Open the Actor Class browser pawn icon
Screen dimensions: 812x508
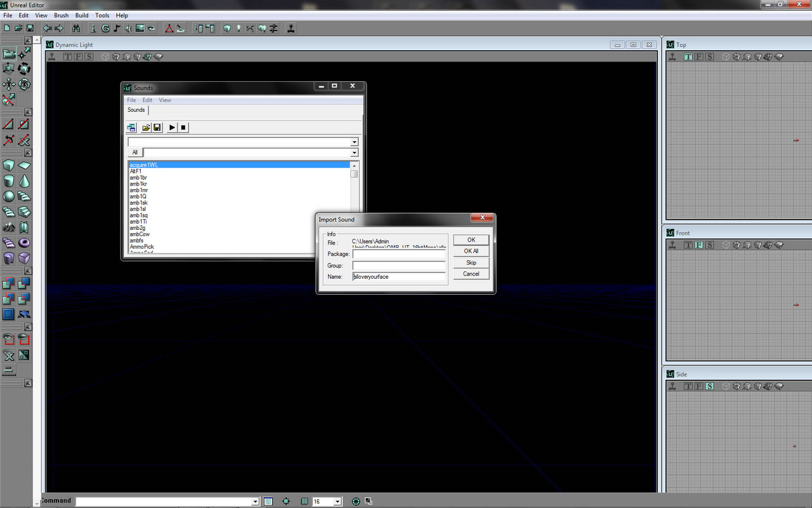(93, 28)
